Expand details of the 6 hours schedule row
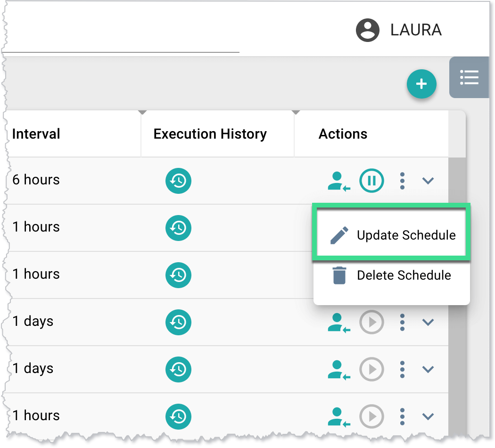 (428, 181)
